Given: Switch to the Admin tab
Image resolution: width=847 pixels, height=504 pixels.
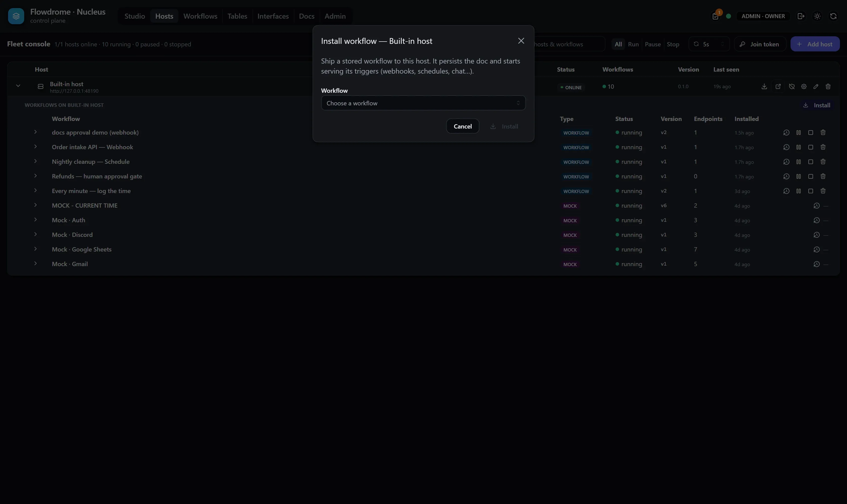Looking at the screenshot, I should click(x=335, y=16).
